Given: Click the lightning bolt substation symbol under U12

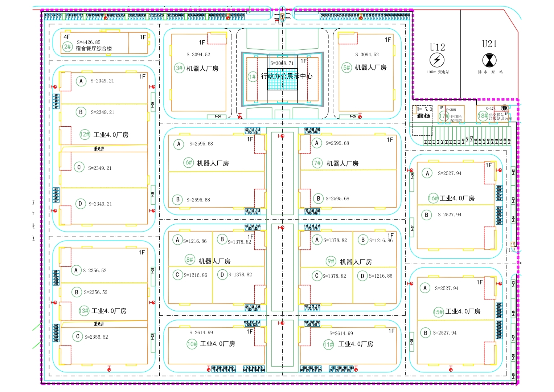Looking at the screenshot, I should click(437, 60).
